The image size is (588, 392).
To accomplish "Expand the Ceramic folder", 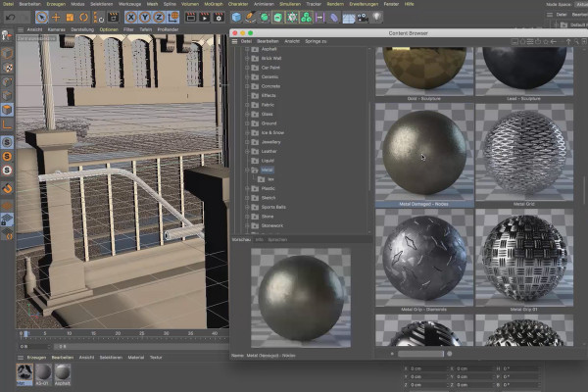I will (x=247, y=77).
